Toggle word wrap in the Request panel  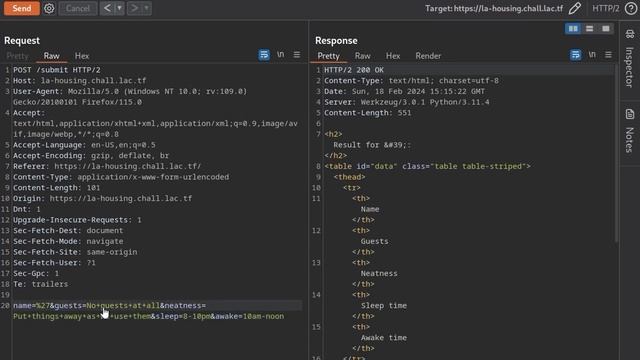pos(264,55)
